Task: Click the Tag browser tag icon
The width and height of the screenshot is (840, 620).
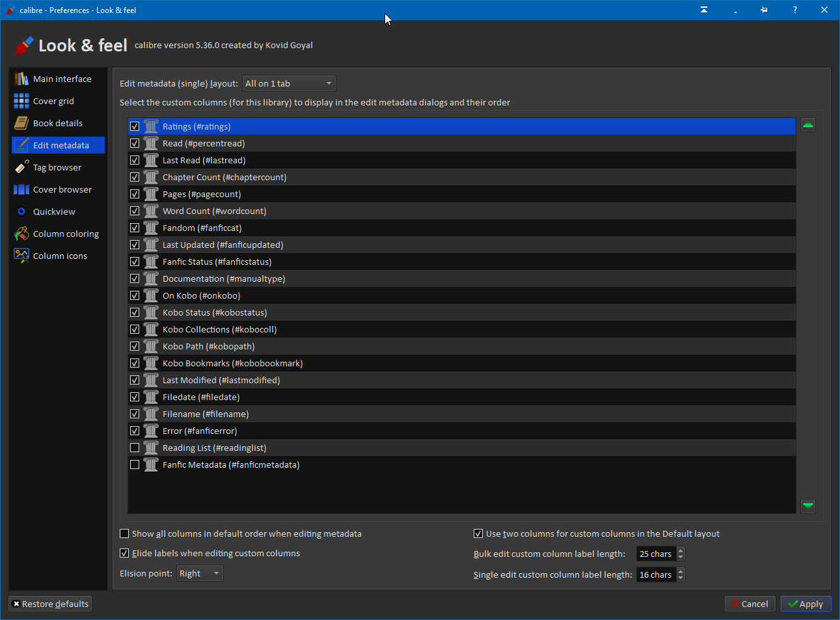Action: coord(21,167)
